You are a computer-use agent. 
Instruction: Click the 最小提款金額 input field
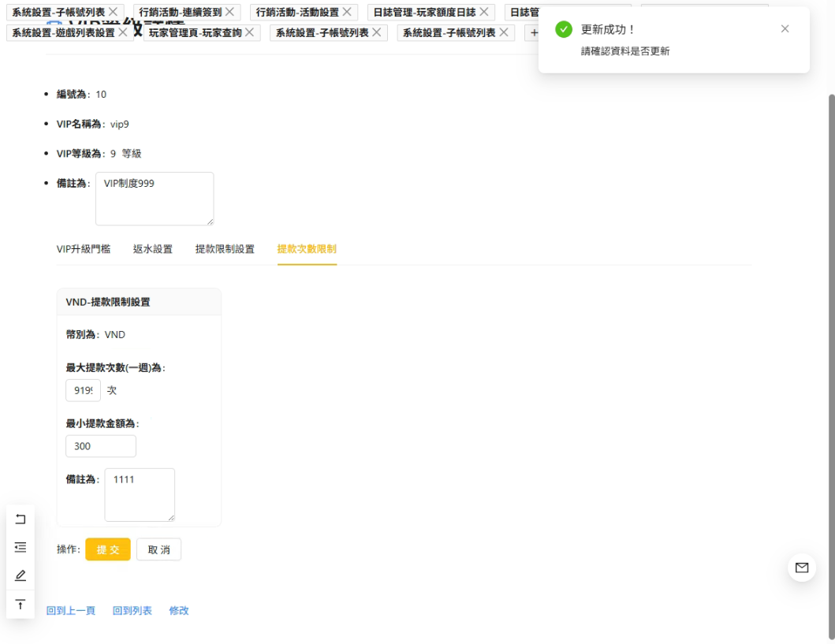pyautogui.click(x=101, y=446)
